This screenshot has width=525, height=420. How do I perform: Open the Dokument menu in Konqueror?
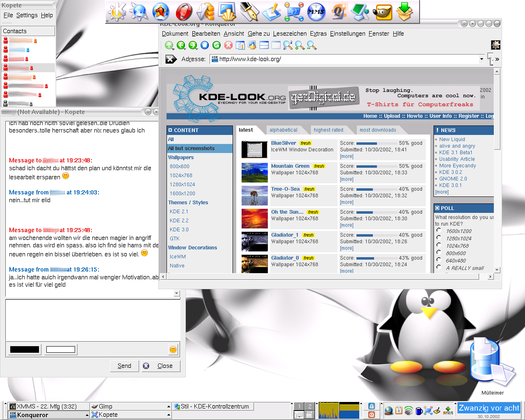pyautogui.click(x=175, y=34)
